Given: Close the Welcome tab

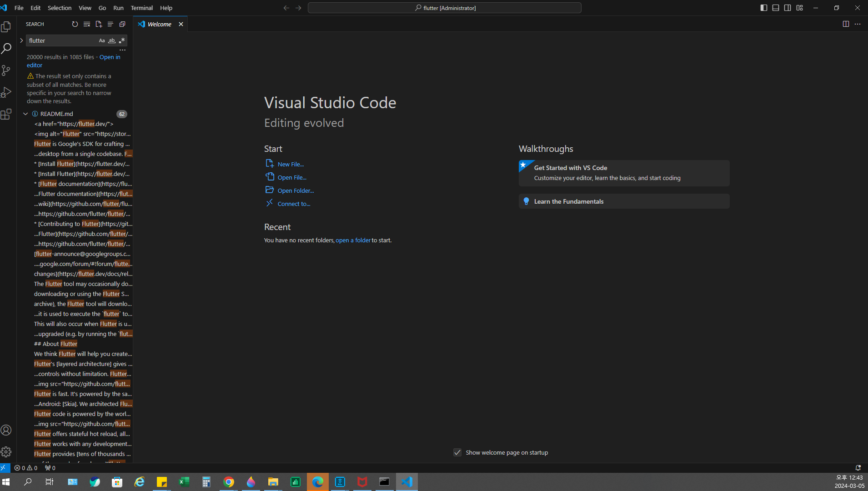Looking at the screenshot, I should tap(181, 24).
